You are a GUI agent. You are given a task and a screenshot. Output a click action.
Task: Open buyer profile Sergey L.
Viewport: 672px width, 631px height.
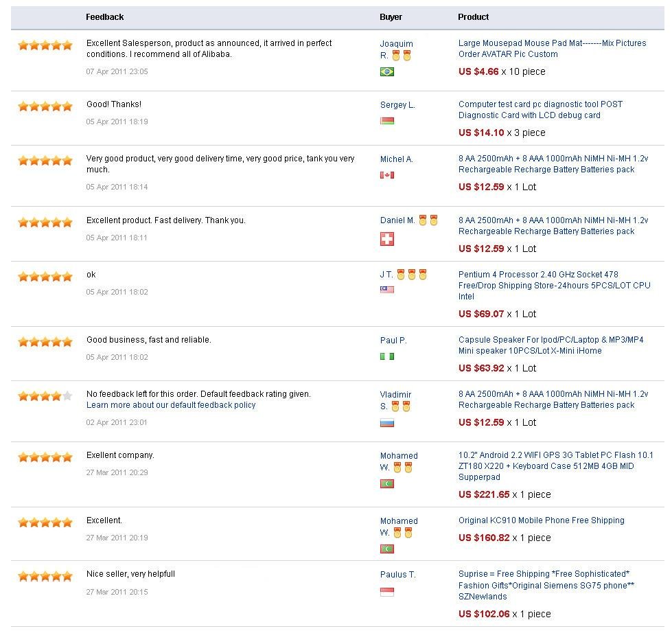coord(397,105)
